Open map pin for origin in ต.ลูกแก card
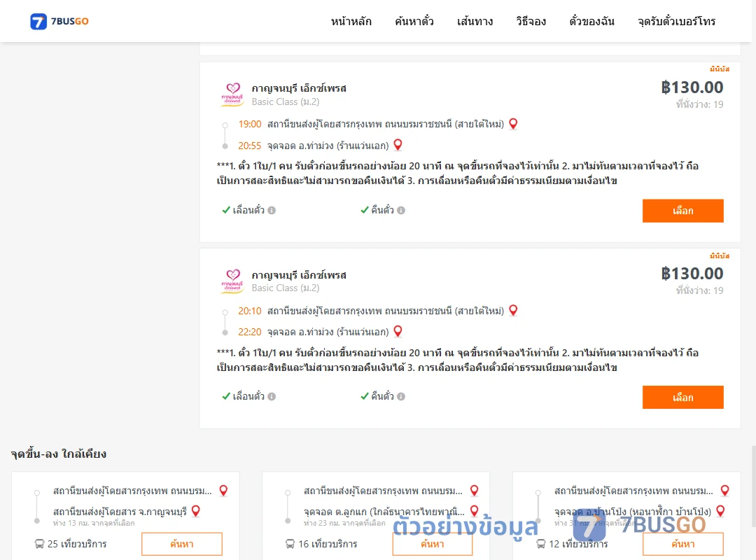This screenshot has height=560, width=756. (475, 491)
